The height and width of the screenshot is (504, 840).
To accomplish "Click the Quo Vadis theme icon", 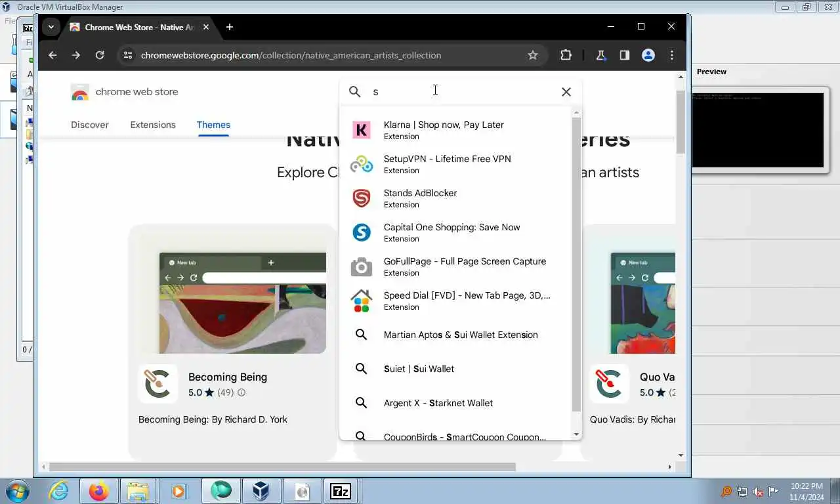I will [610, 384].
